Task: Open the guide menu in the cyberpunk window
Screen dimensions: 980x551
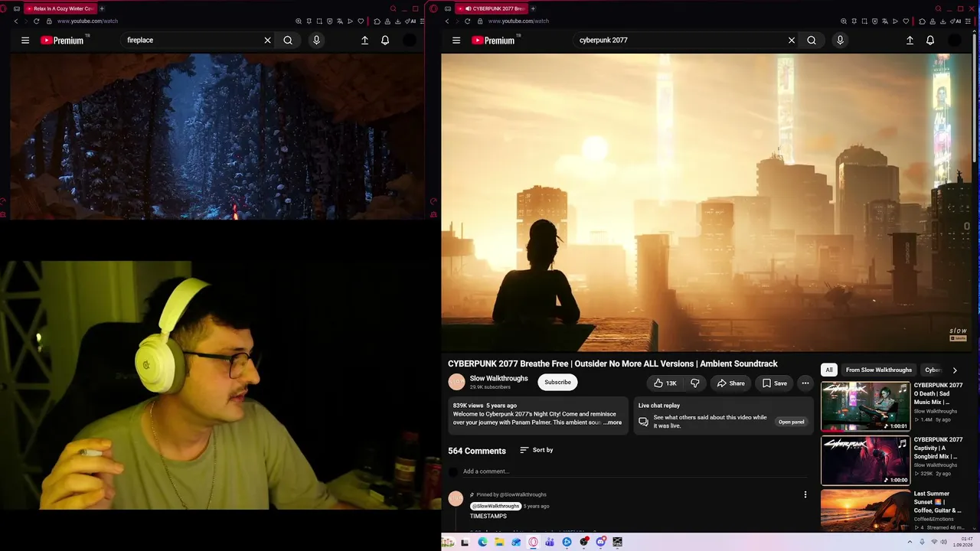Action: click(456, 41)
